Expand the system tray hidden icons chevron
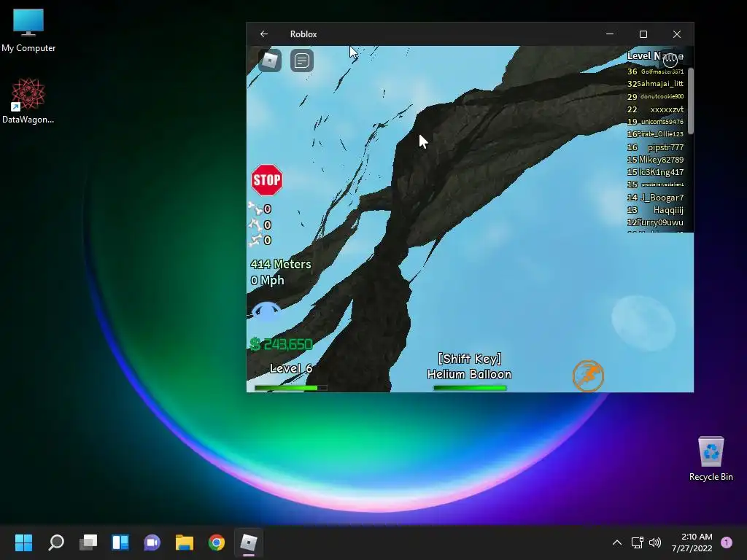 617,542
